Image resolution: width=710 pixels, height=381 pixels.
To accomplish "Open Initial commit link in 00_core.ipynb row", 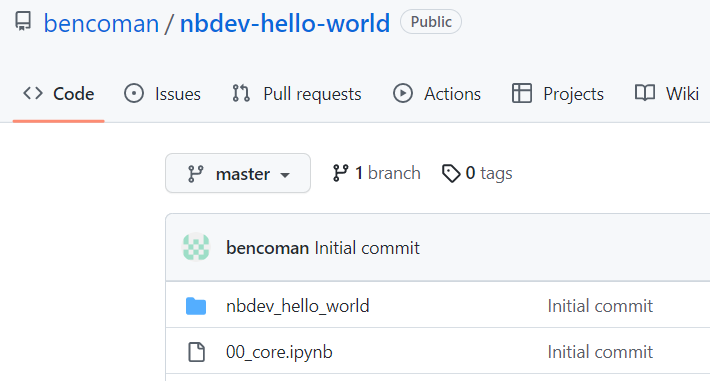I will coord(600,352).
